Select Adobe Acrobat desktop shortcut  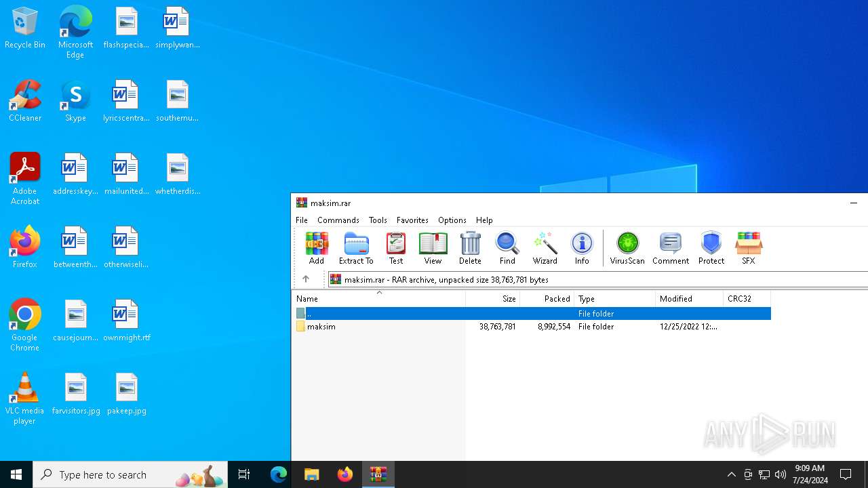pos(25,178)
